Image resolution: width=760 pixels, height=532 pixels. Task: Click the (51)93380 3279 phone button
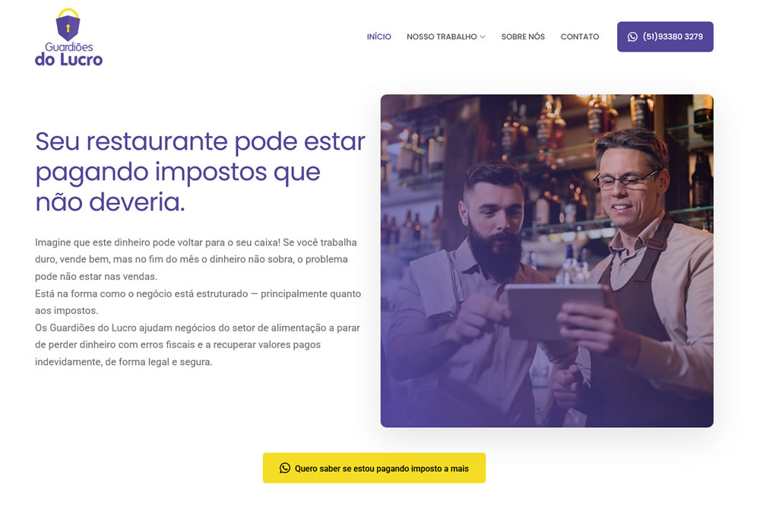[665, 36]
